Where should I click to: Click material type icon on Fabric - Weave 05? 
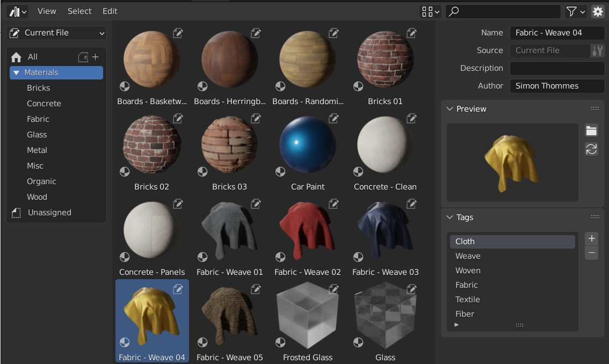[x=202, y=342]
